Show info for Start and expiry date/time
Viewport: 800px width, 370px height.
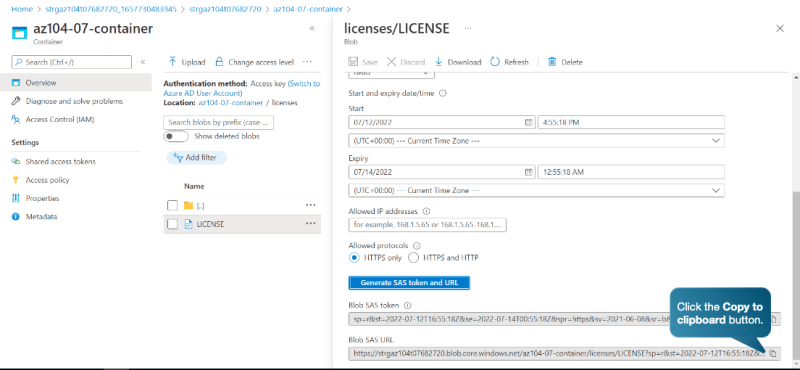pyautogui.click(x=443, y=93)
